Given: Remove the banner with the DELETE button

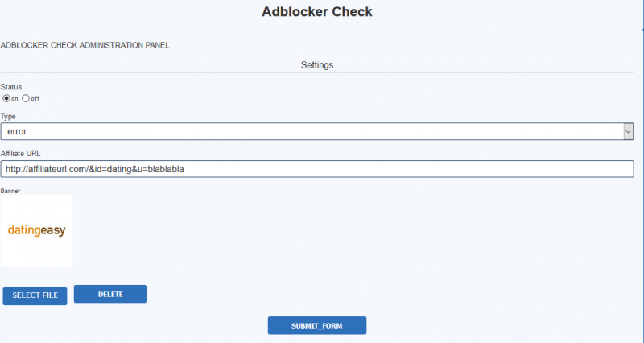Looking at the screenshot, I should click(x=110, y=294).
